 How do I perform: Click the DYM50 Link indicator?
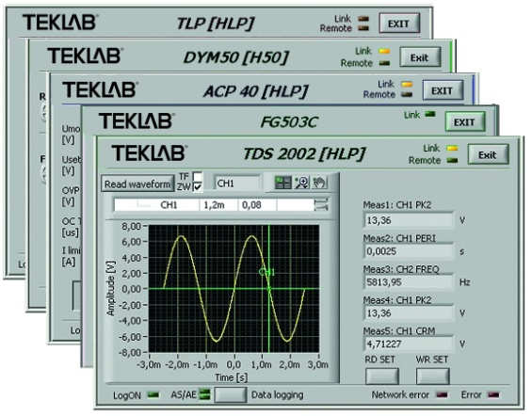[384, 51]
